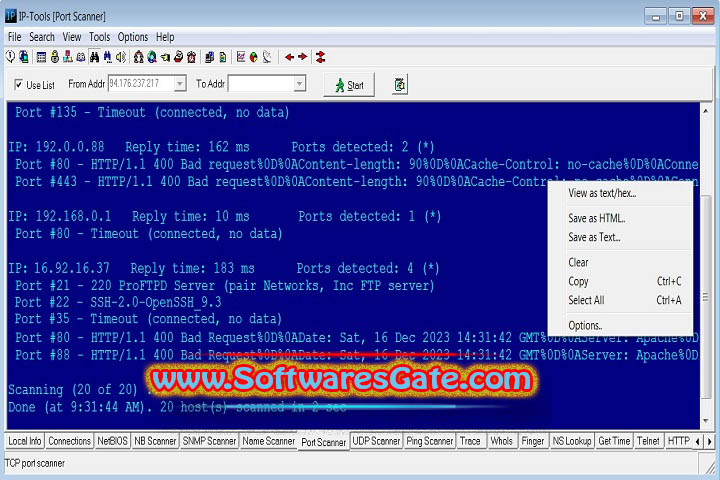
Task: Click the options icon button beside Start
Action: 400,85
